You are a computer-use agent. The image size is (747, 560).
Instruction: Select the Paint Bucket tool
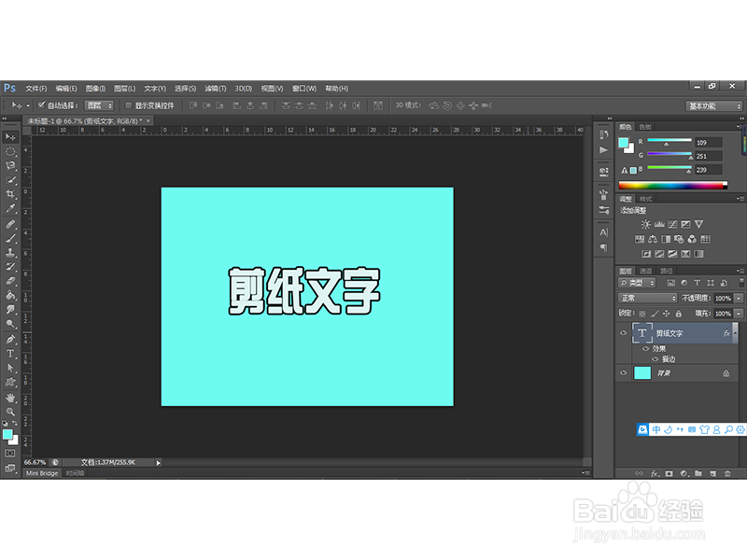tap(10, 295)
